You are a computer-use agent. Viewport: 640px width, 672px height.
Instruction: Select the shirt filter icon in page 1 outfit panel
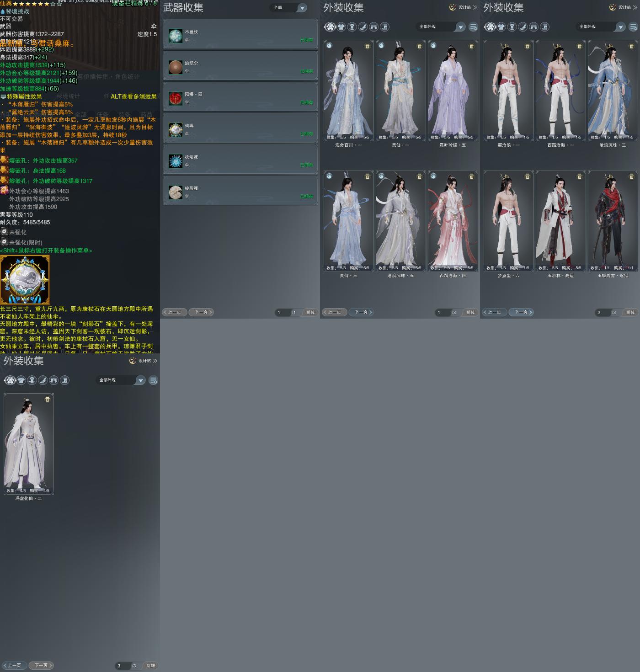(341, 27)
